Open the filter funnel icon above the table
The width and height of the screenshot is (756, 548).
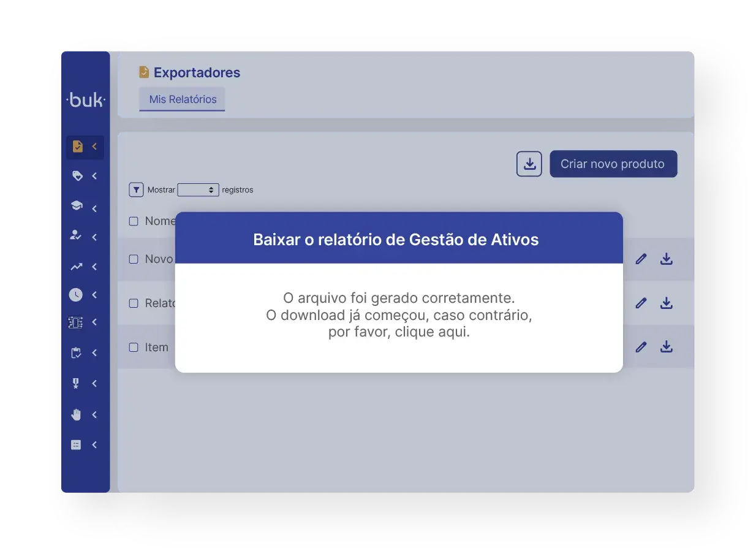(136, 189)
